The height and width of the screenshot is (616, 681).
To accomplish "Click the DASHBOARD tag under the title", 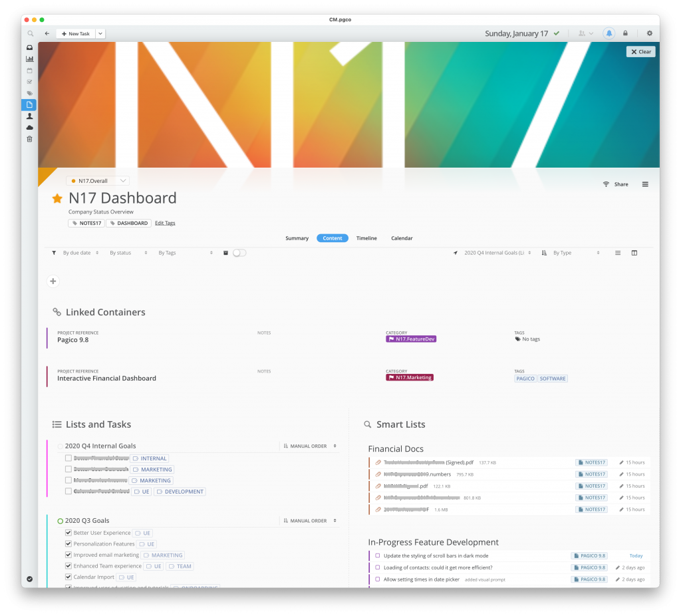I will [x=128, y=223].
